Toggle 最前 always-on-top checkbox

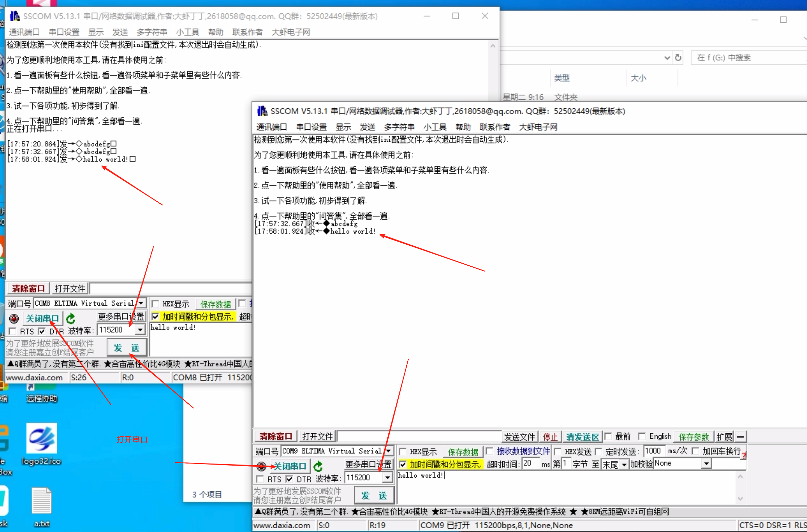(608, 436)
